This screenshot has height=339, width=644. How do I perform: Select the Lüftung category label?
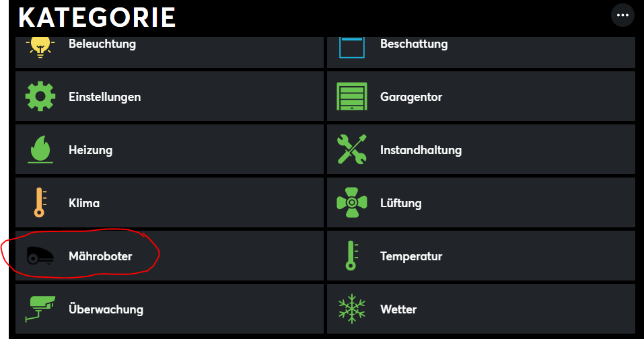tap(400, 203)
